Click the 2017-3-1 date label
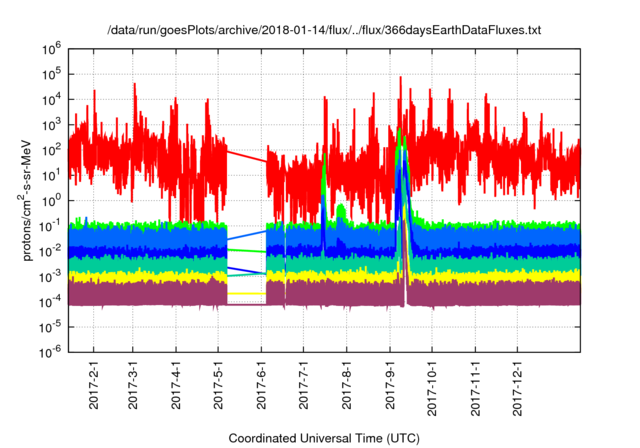640x448 pixels. [133, 385]
